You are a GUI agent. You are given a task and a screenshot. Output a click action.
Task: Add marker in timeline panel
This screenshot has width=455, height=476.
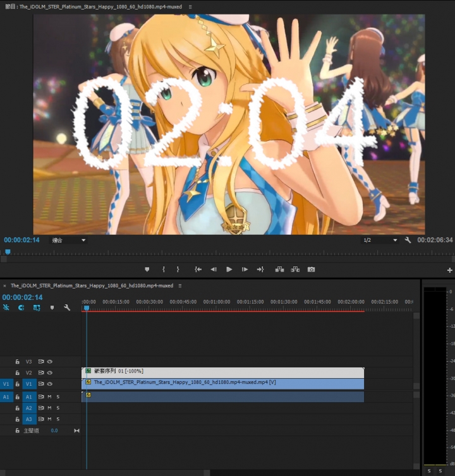coord(52,307)
